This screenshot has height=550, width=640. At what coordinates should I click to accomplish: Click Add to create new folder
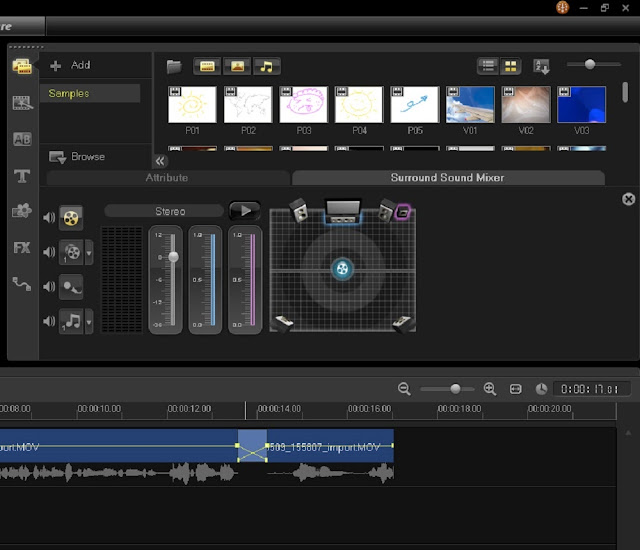click(70, 65)
